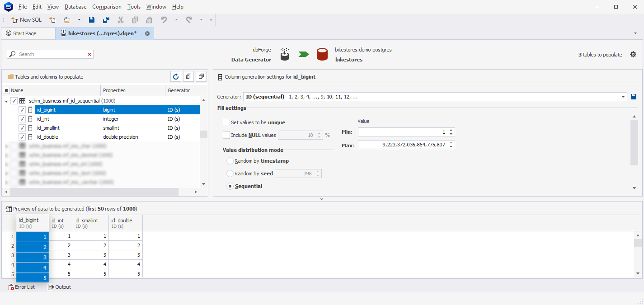Click the Search input field
This screenshot has height=305, width=644.
50,54
